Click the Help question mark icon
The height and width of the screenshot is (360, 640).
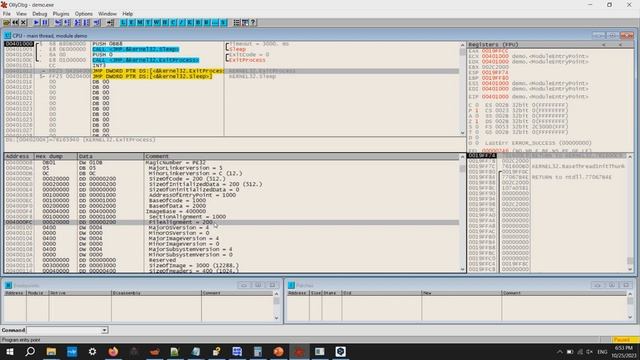tap(253, 22)
